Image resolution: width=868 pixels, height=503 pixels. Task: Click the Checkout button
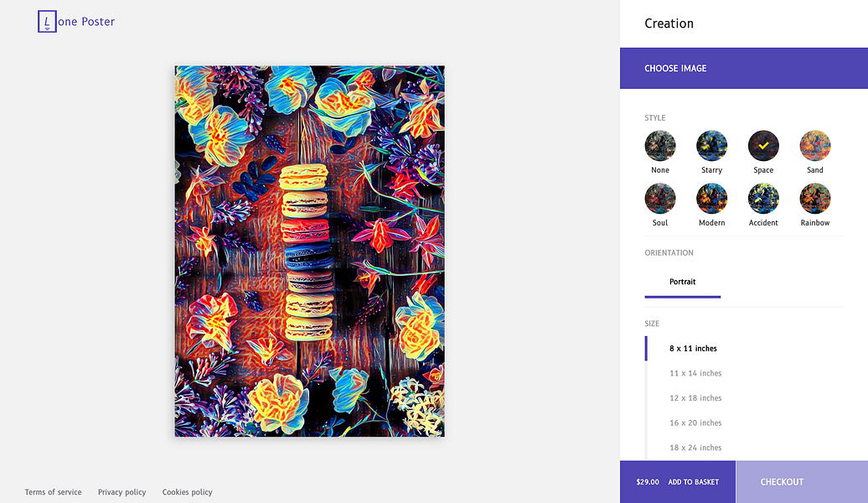782,482
